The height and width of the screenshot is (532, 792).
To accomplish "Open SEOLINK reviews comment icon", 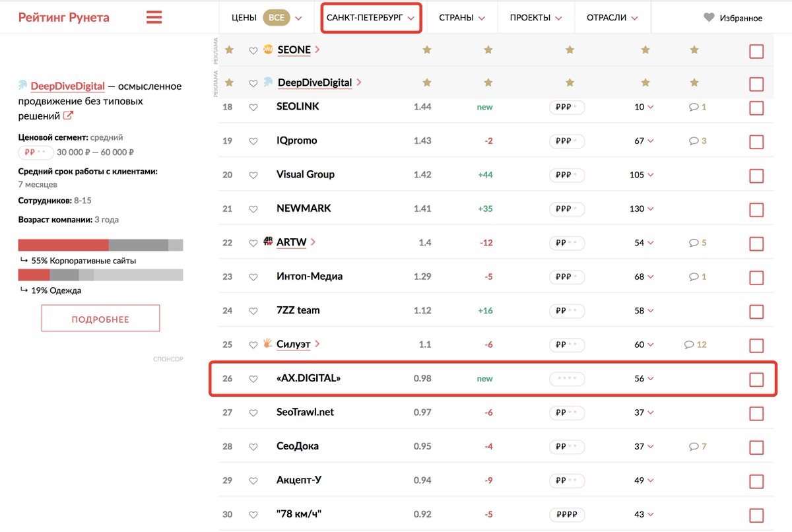I will [x=694, y=107].
